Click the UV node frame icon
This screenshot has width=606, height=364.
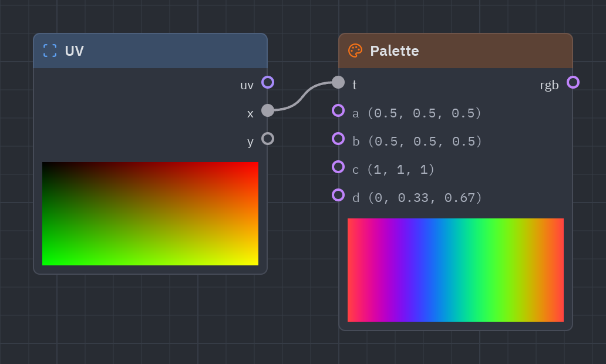pyautogui.click(x=50, y=50)
